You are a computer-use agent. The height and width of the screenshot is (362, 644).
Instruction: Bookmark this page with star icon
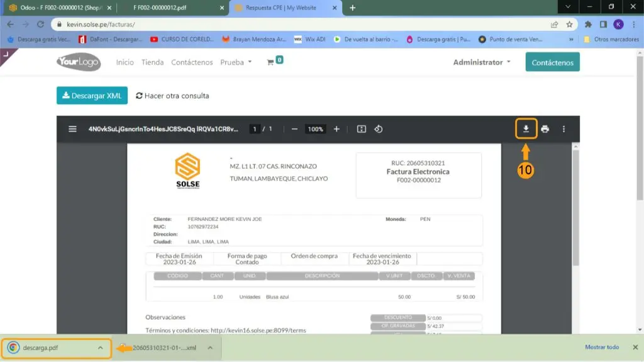[569, 25]
